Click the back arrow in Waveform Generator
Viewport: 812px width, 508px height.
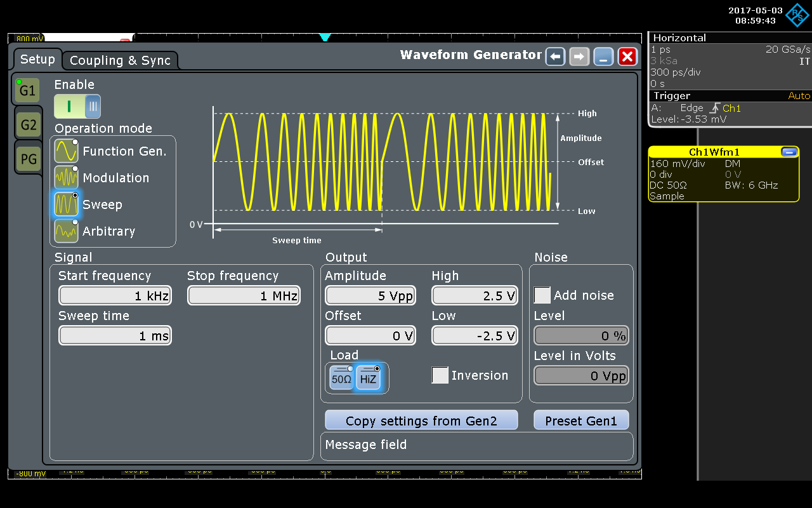pyautogui.click(x=555, y=57)
